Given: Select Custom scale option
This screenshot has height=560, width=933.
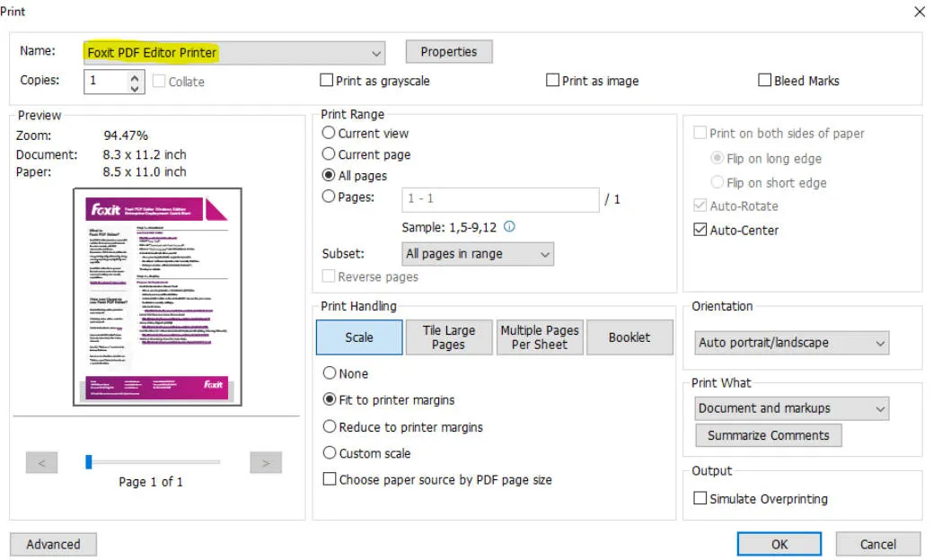Looking at the screenshot, I should (x=329, y=453).
